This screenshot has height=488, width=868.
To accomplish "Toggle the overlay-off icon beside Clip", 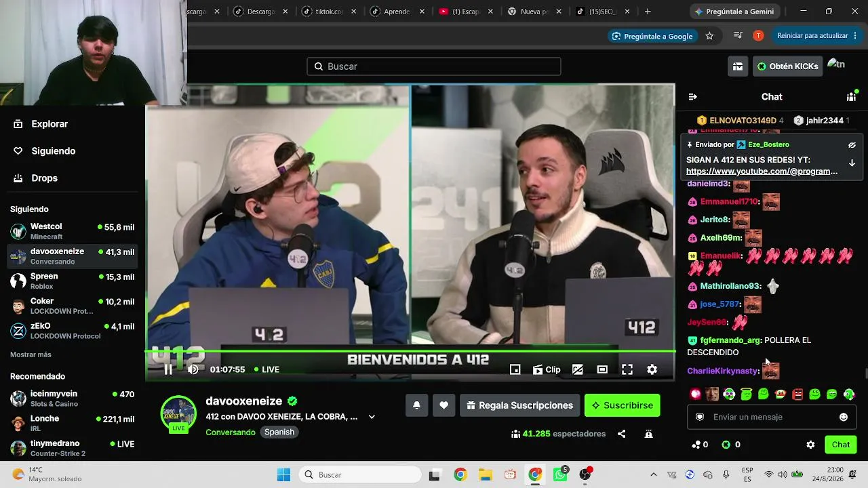I will pyautogui.click(x=578, y=369).
